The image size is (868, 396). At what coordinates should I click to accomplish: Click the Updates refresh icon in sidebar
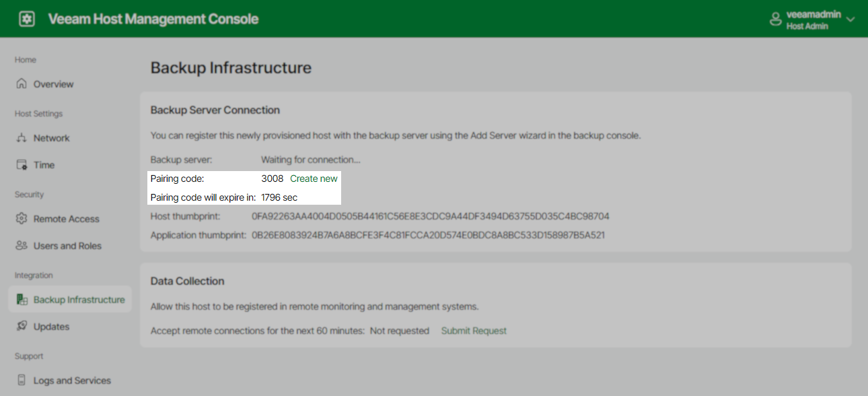tap(21, 326)
